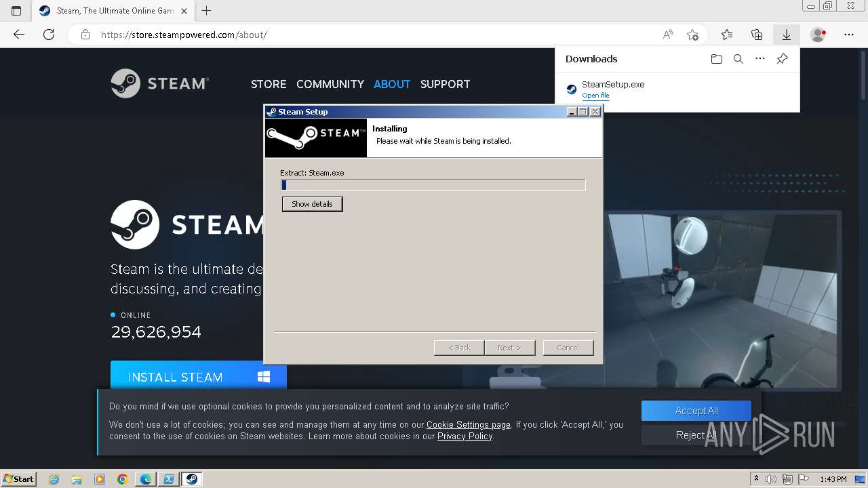The image size is (868, 488).
Task: View site information lock icon
Action: tap(85, 35)
